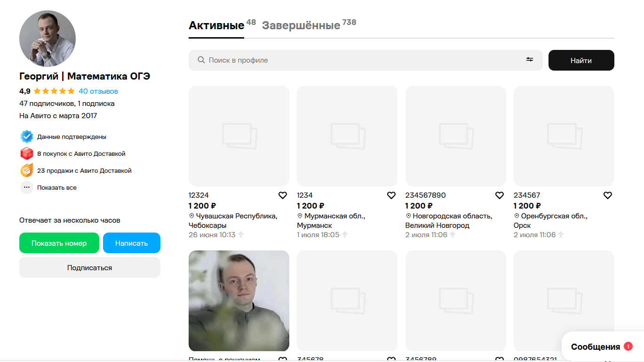Click the Отвечает за несколько часов text

pos(70,220)
